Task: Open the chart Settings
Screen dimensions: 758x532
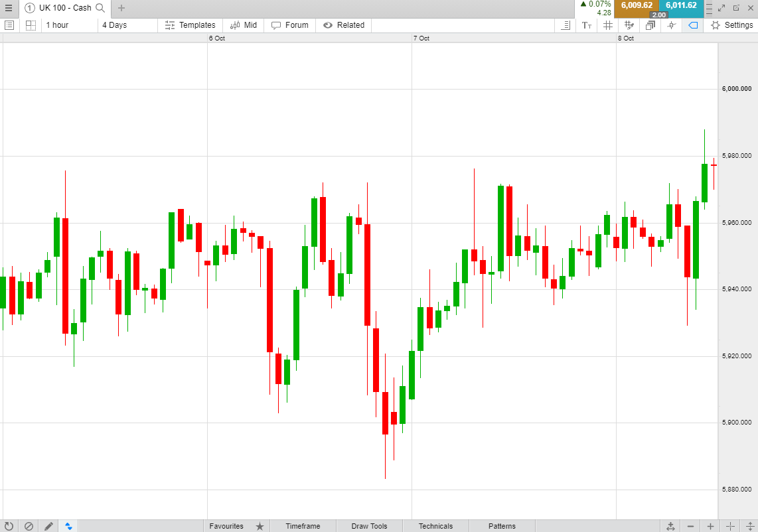Action: coord(732,25)
